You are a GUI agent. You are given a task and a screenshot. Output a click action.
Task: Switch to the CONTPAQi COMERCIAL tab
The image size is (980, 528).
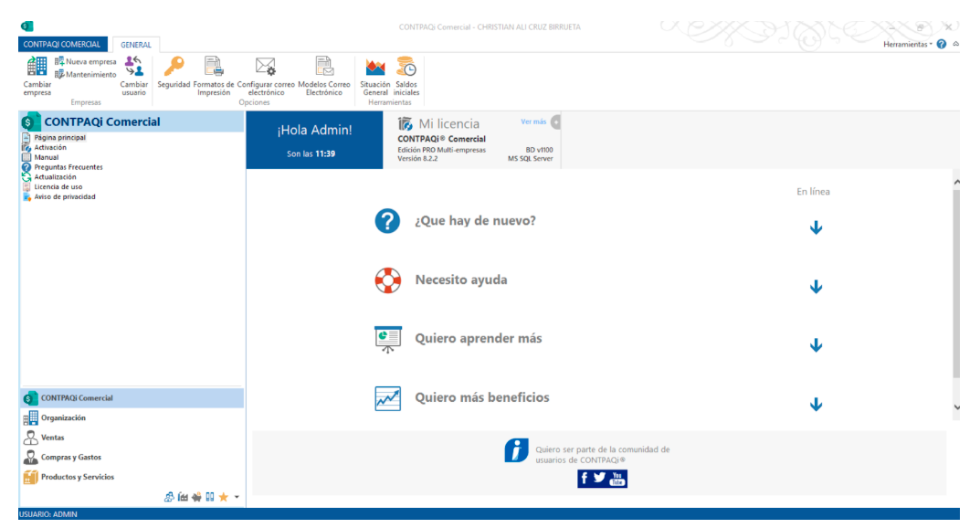click(62, 44)
